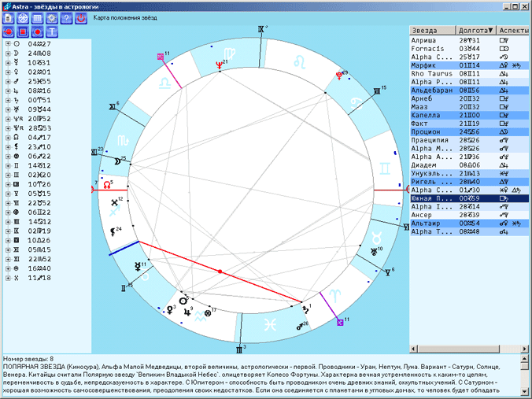Click the table grid toolbar icon
The width and height of the screenshot is (532, 399).
38,18
